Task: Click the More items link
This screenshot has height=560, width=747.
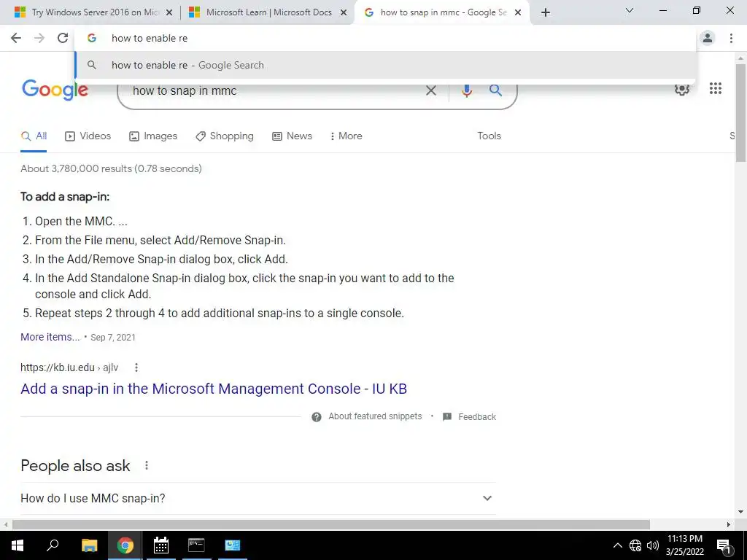Action: point(50,337)
